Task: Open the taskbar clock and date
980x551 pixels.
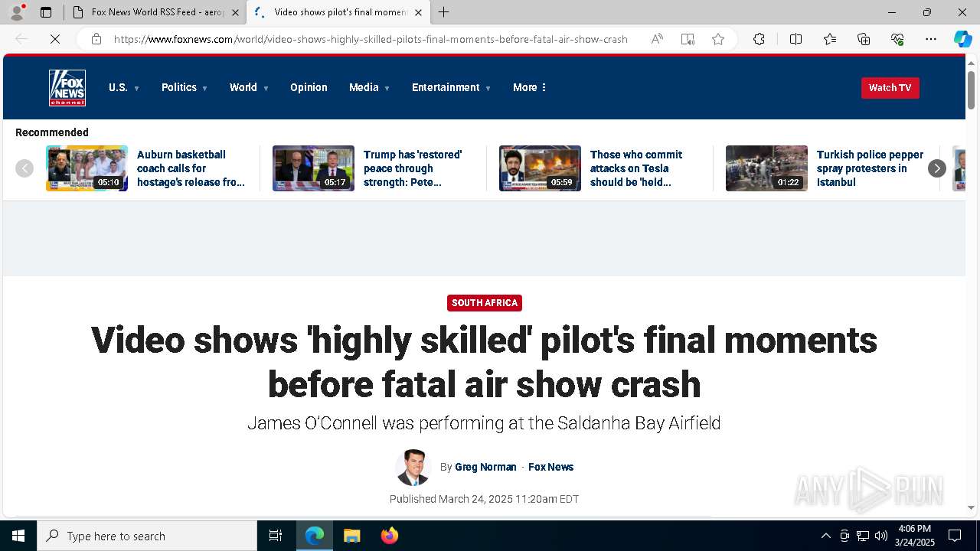Action: (x=915, y=536)
